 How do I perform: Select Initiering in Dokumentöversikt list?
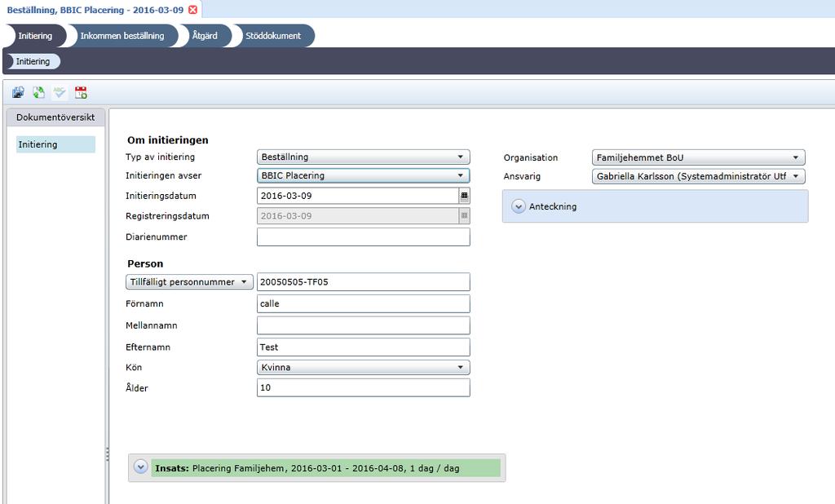coord(55,144)
